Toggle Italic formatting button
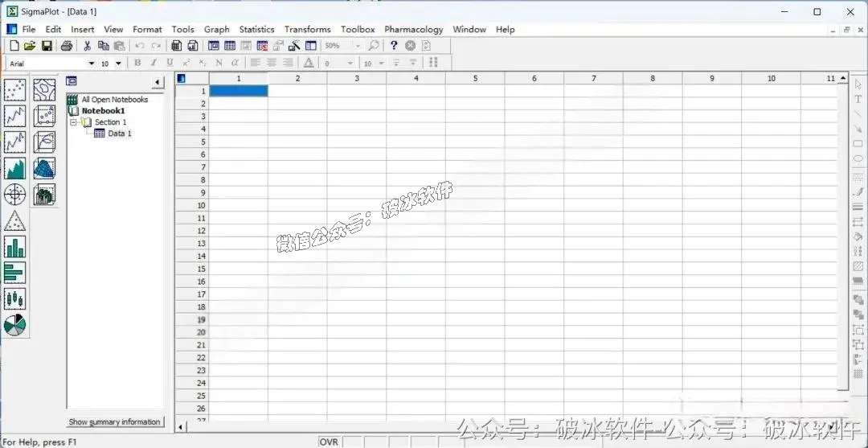868x448 pixels. tap(154, 63)
